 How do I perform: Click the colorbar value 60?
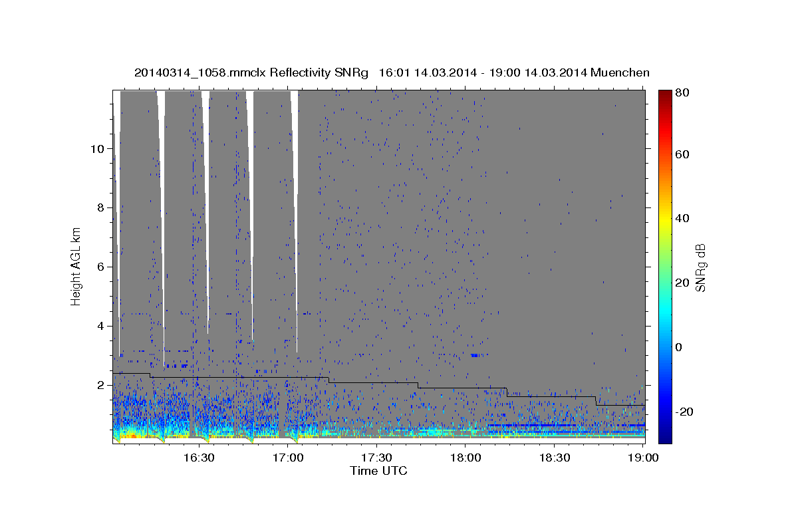682,154
